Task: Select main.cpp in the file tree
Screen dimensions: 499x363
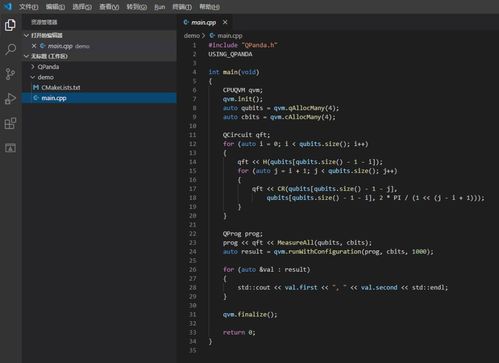Action: tap(99, 98)
